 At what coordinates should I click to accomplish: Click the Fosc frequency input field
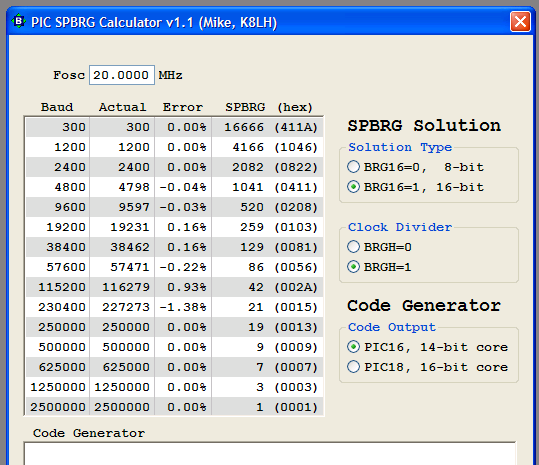(122, 75)
